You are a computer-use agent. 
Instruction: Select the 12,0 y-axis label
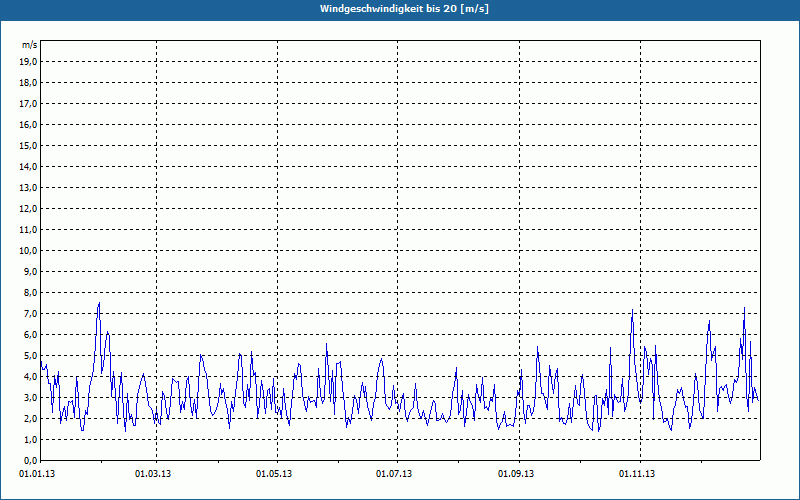(x=28, y=209)
